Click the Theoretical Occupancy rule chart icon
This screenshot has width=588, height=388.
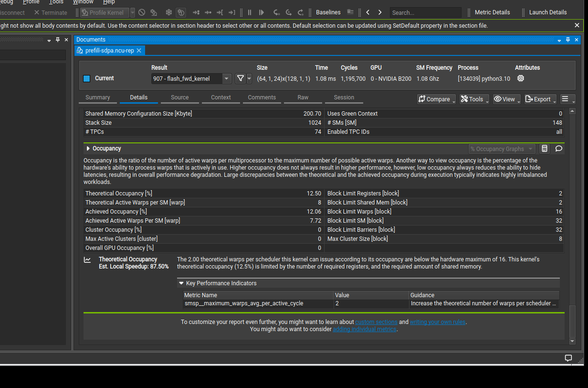(x=87, y=260)
